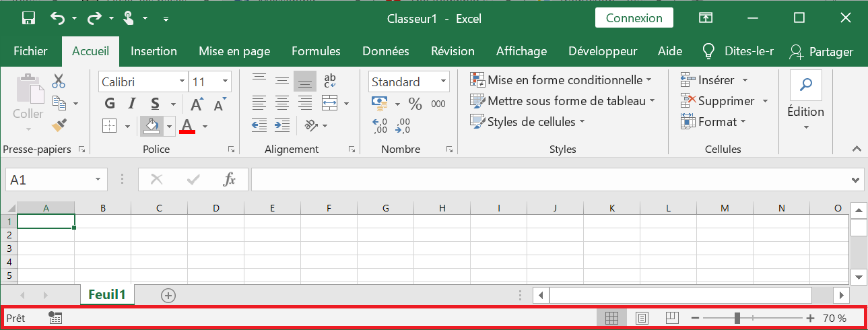This screenshot has width=868, height=330.
Task: Open the Format cells menu
Action: click(714, 122)
